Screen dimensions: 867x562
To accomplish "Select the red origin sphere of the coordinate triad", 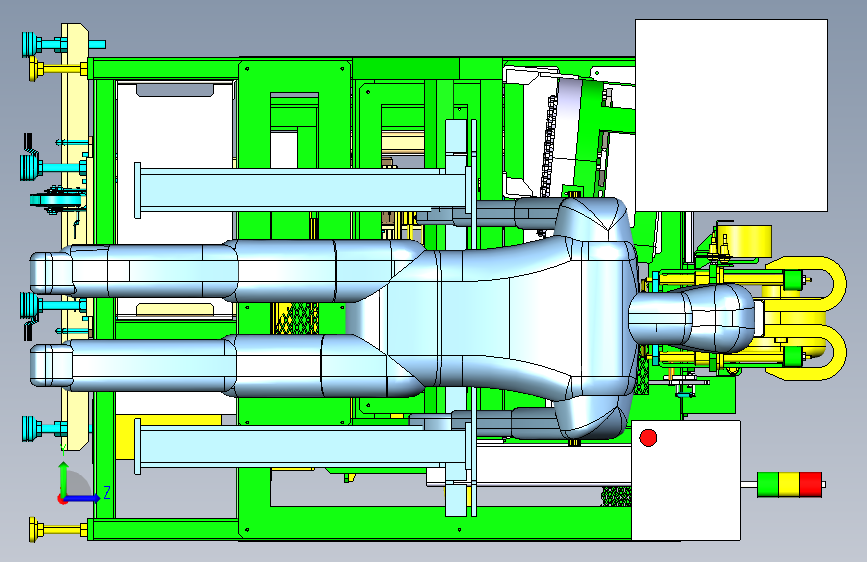I will pos(63,499).
